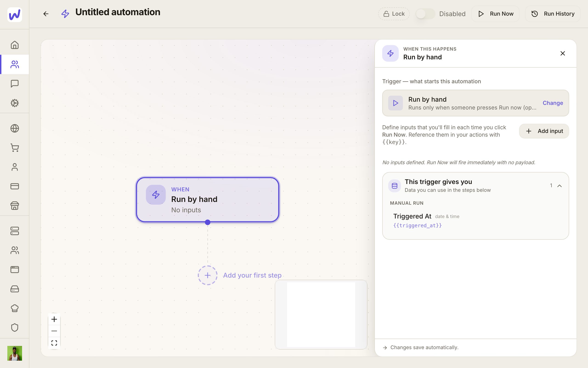
Task: Click the plus circle Add first step
Action: 207,275
